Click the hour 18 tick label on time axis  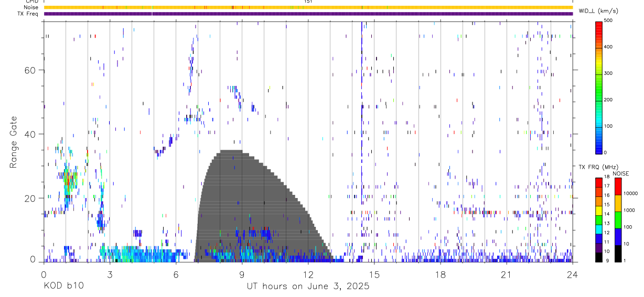tap(440, 274)
